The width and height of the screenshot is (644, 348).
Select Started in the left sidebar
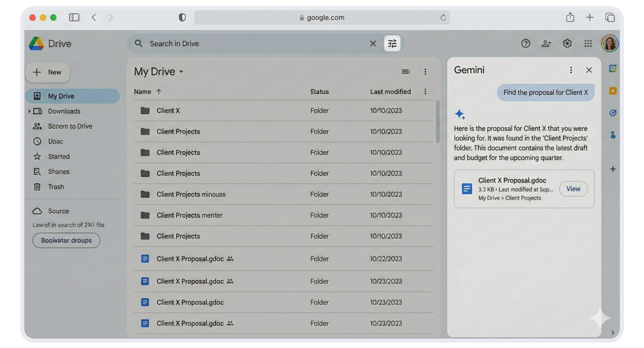59,156
